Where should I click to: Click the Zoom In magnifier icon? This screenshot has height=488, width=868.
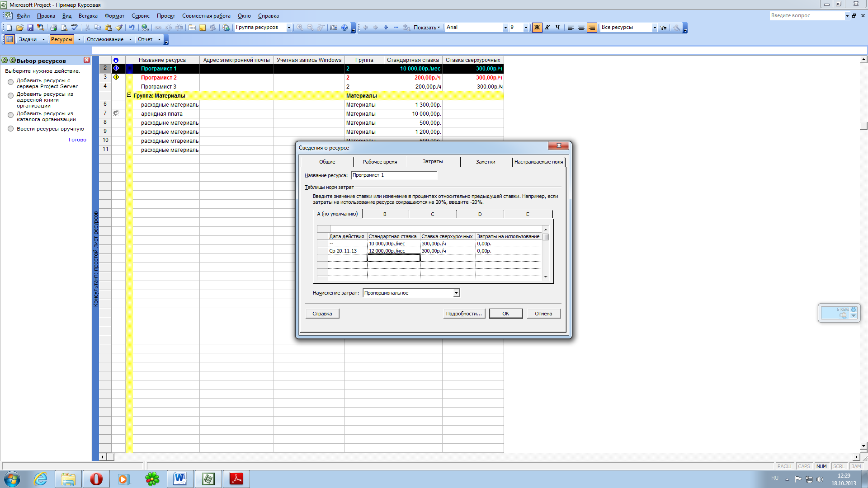point(300,28)
